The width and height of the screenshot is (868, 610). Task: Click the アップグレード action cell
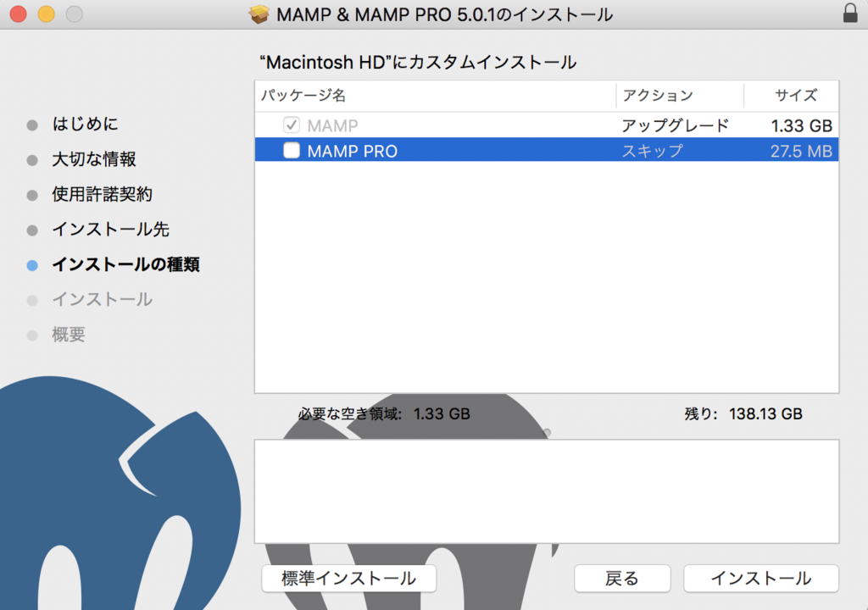pyautogui.click(x=675, y=125)
